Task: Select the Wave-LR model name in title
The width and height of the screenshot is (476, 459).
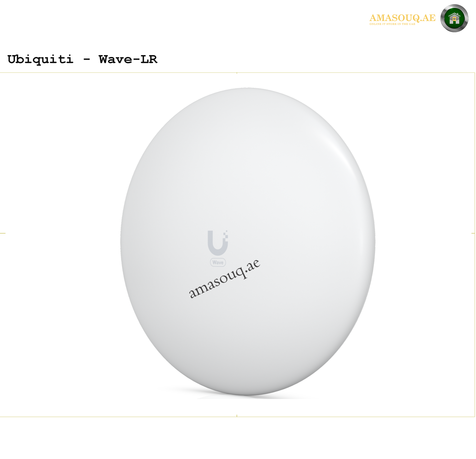Action: point(128,59)
